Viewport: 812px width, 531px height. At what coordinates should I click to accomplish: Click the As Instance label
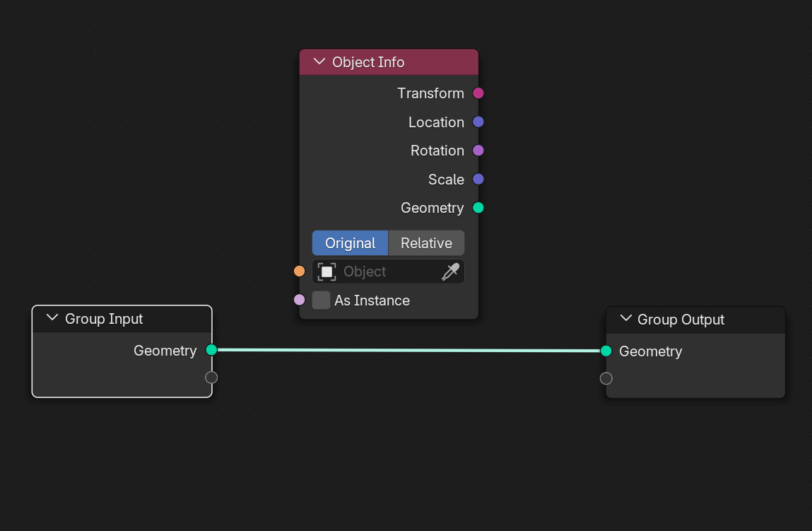372,300
